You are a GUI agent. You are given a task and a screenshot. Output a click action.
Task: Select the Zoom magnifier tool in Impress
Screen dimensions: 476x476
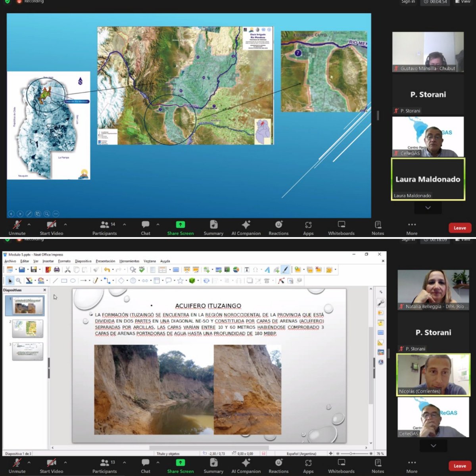(19, 280)
